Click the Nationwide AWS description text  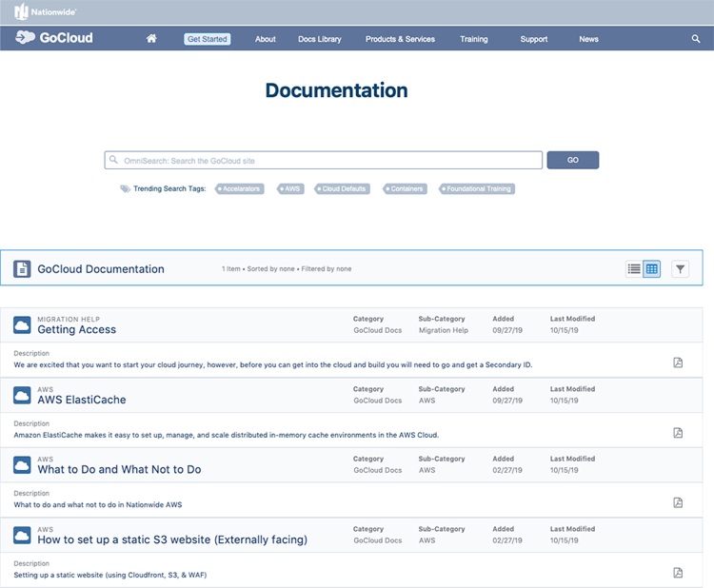pos(98,504)
